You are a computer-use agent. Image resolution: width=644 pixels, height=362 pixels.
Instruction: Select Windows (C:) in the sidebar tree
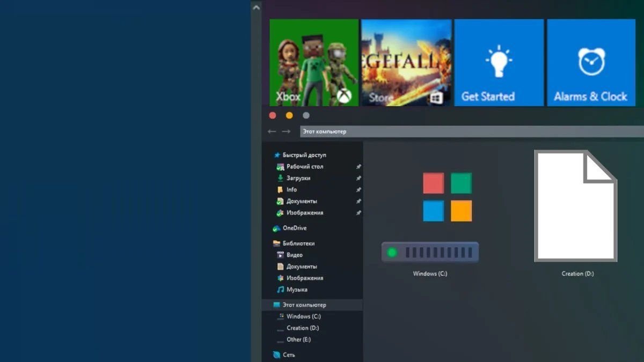tap(303, 316)
